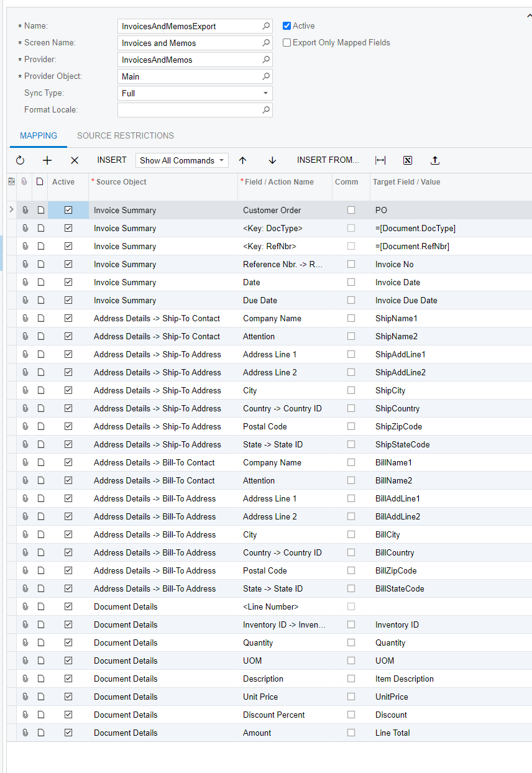532x773 pixels.
Task: Select the Inventory ID target cell
Action: tap(451, 624)
